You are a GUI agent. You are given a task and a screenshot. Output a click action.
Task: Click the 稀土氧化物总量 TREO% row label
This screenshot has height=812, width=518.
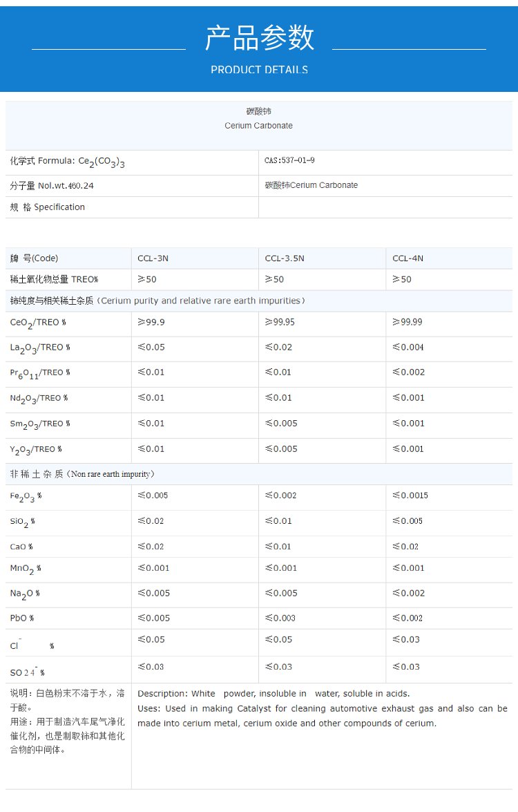[x=54, y=279]
